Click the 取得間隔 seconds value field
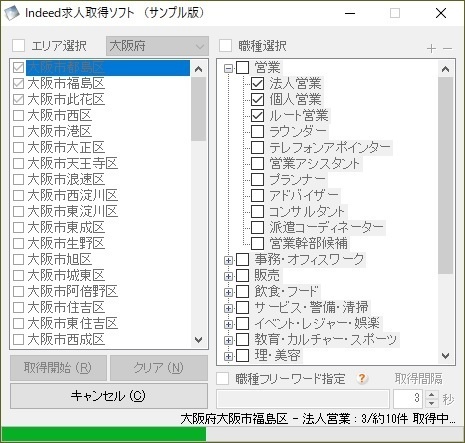This screenshot has width=465, height=443. [409, 398]
